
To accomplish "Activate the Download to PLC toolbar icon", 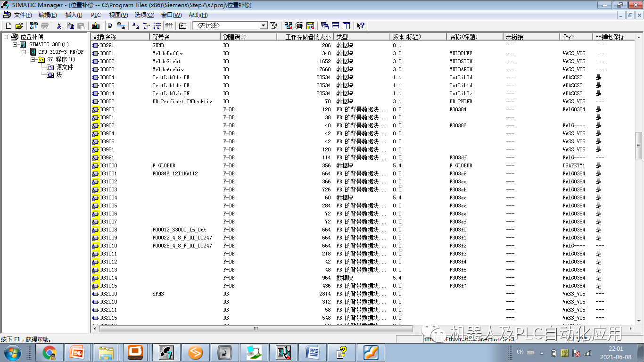I will (95, 25).
